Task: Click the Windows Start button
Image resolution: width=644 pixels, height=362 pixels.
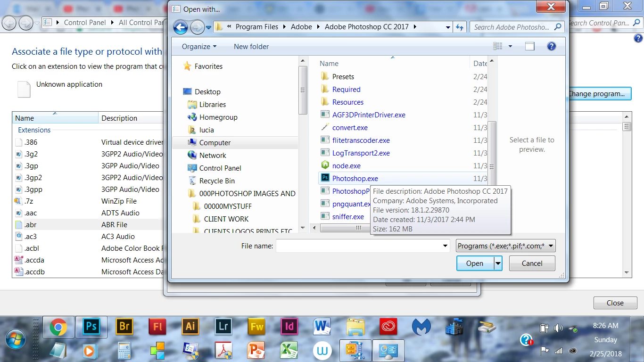Action: pos(15,339)
